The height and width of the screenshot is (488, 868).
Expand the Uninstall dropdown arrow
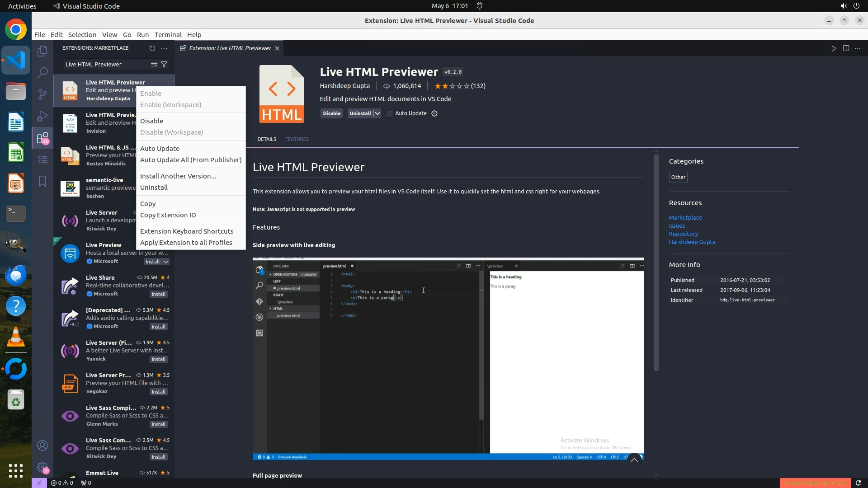click(377, 113)
